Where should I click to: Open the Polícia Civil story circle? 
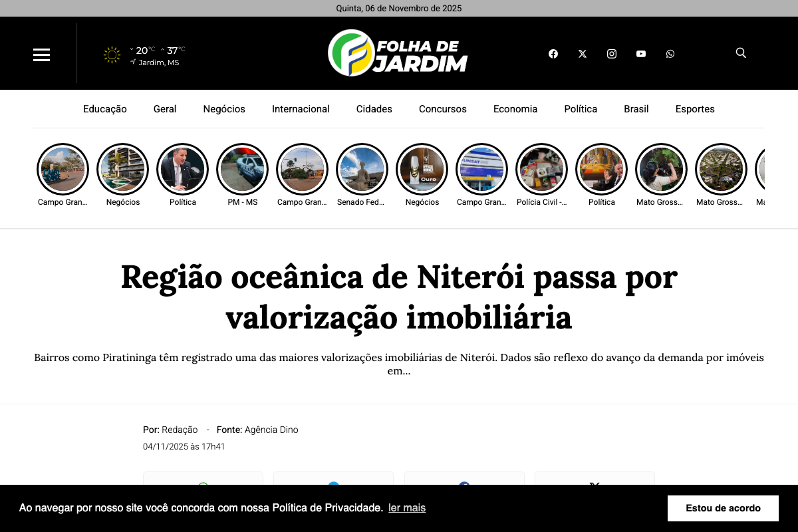coord(541,169)
